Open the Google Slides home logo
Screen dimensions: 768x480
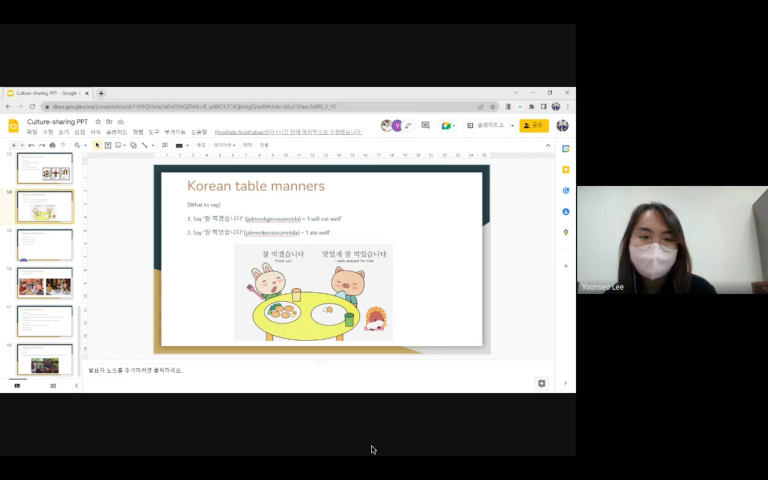13,126
